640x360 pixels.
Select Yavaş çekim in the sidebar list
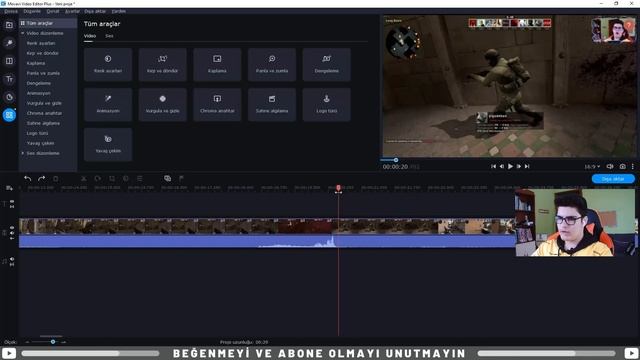tap(40, 143)
